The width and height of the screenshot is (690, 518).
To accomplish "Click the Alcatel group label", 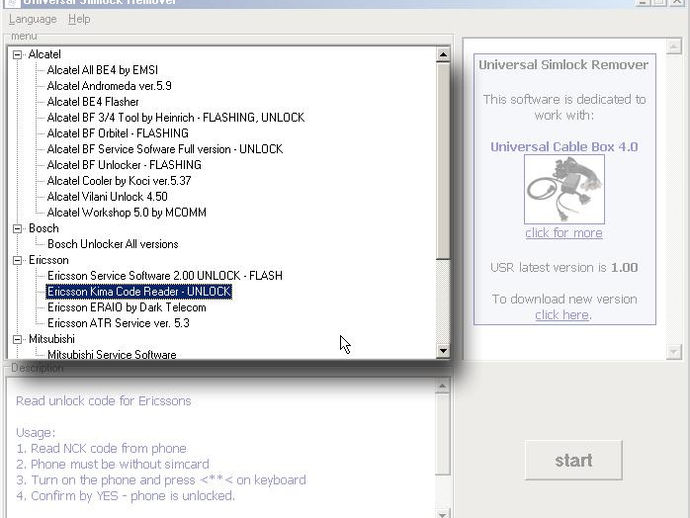I will point(44,55).
